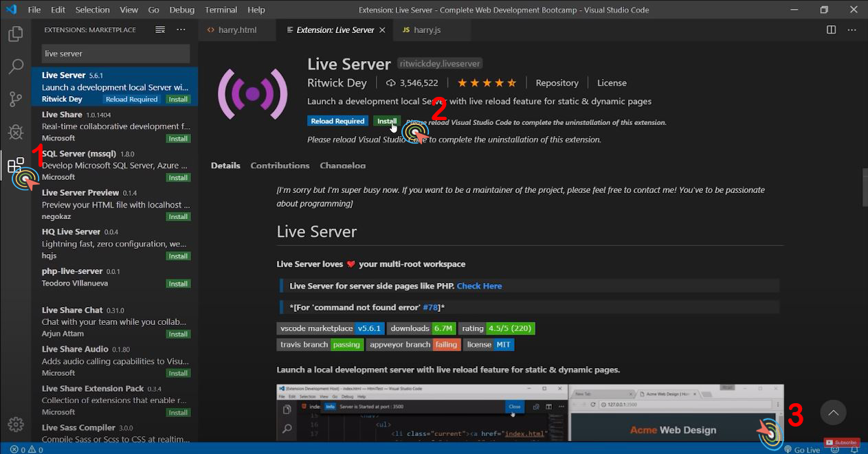Screen dimensions: 868x454
Task: Click the five-star rating of Live Server
Action: click(487, 83)
